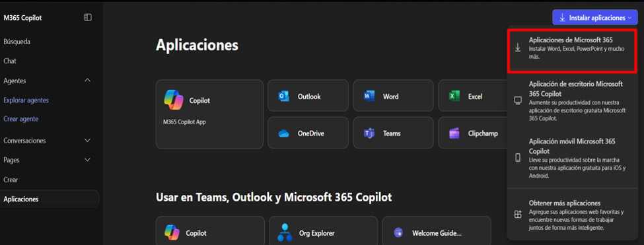
Task: Collapse the sidebar using the panel icon
Action: [87, 18]
